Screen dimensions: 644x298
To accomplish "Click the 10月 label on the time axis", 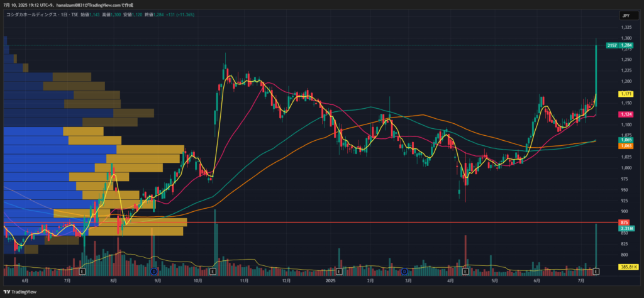I will [x=197, y=281].
